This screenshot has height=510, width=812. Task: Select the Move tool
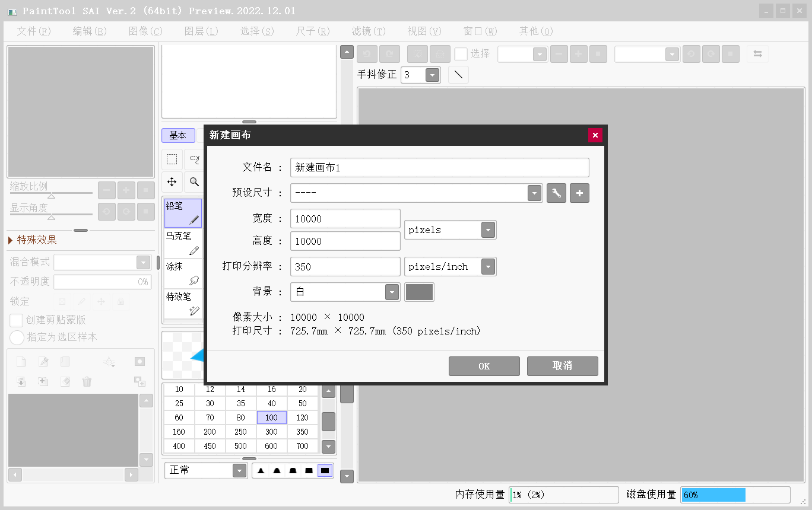point(172,181)
